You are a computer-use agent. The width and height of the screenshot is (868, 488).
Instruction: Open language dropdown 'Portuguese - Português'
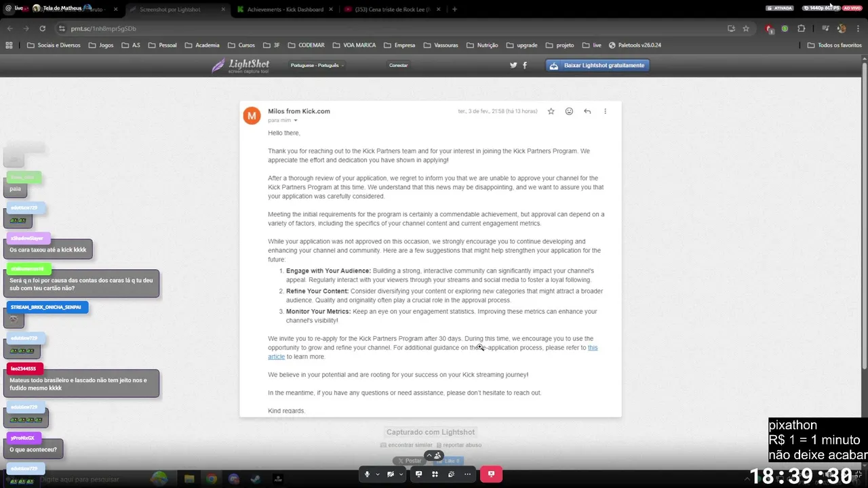click(x=317, y=65)
